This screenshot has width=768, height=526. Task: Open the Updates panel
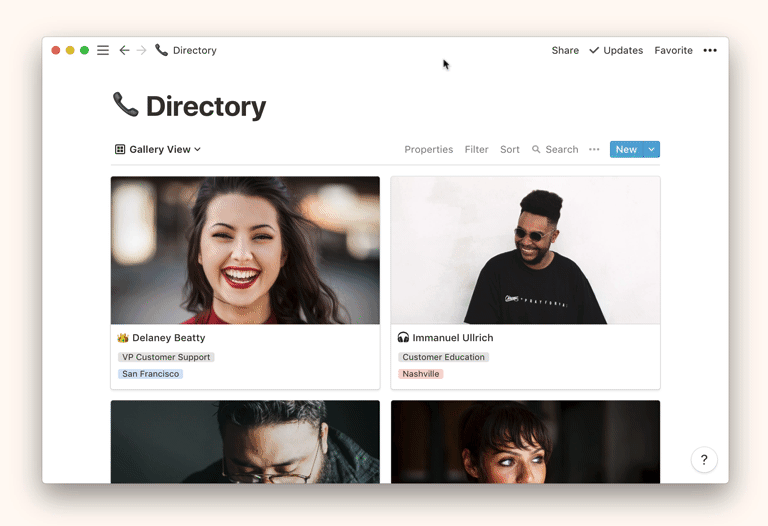coord(616,50)
